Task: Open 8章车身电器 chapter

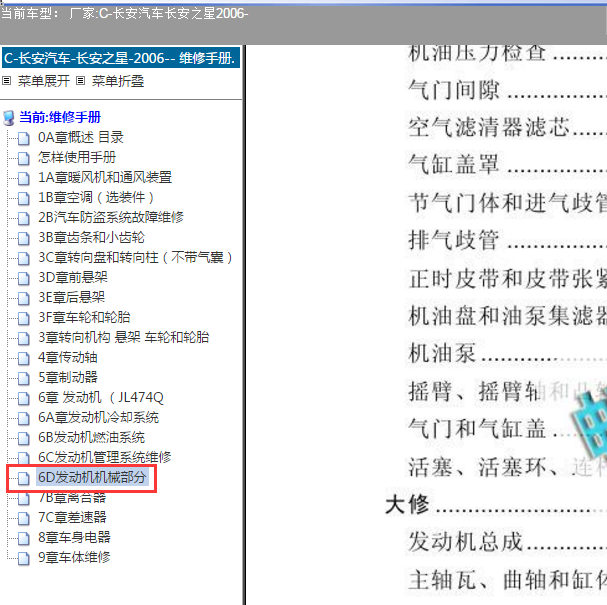Action: point(74,537)
